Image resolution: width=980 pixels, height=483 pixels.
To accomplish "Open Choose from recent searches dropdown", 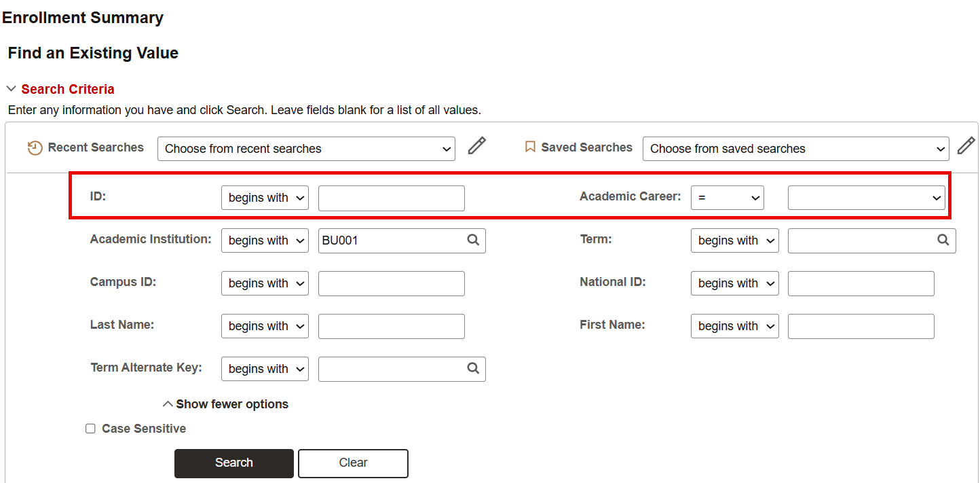I will (306, 149).
